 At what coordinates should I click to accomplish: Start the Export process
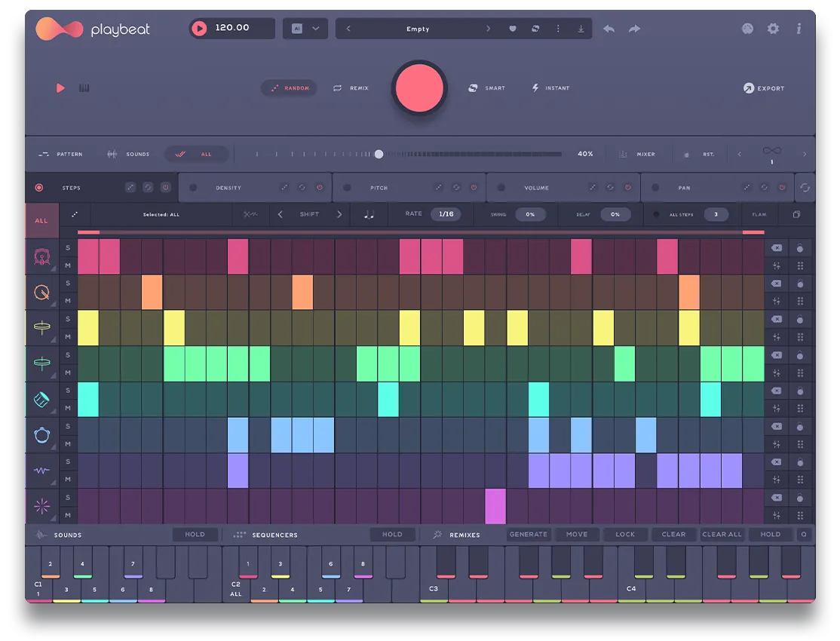[x=764, y=87]
